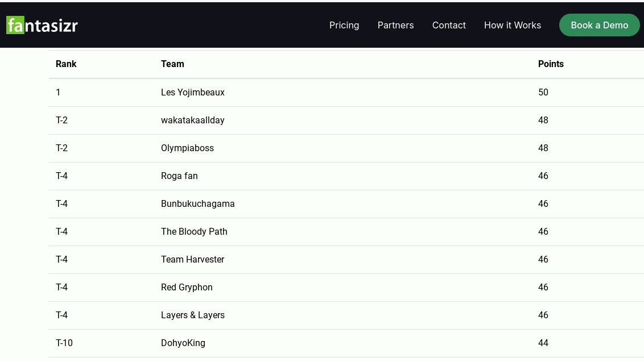Select team Olympiaboss
The height and width of the screenshot is (362, 644).
click(x=187, y=148)
